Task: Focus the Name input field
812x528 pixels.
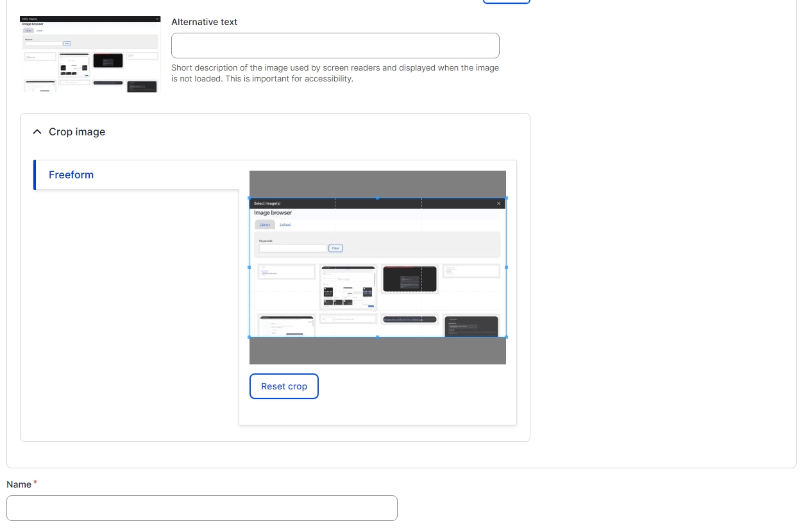Action: [x=202, y=508]
